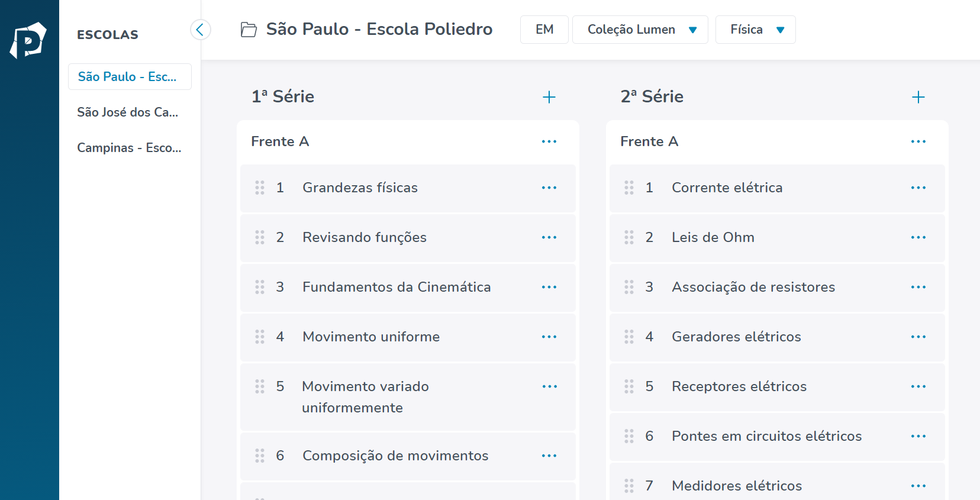Grab the drag handle of Receptores elétricos
Screen dimensions: 980x500
(x=629, y=386)
